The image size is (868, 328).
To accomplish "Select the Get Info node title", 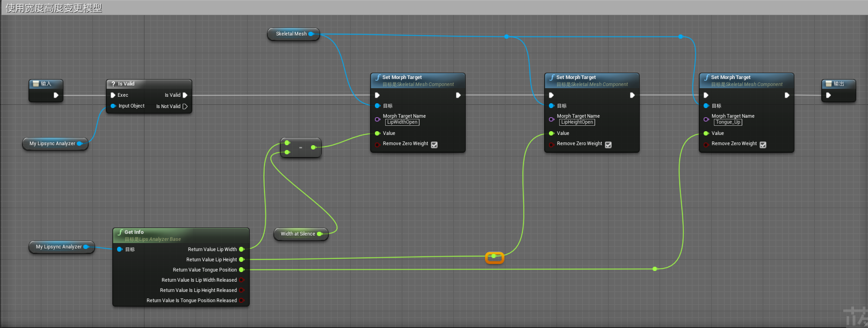I will [134, 232].
